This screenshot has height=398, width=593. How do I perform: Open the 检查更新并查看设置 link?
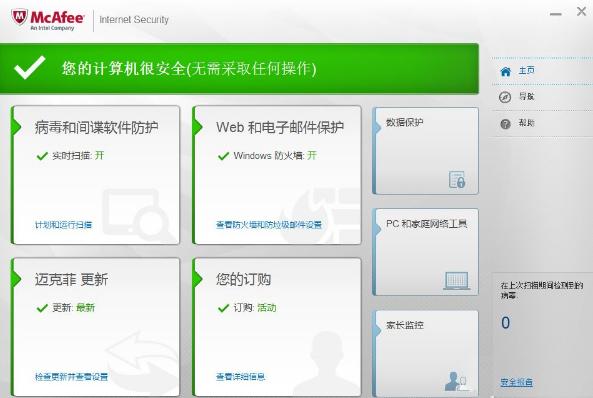click(71, 377)
